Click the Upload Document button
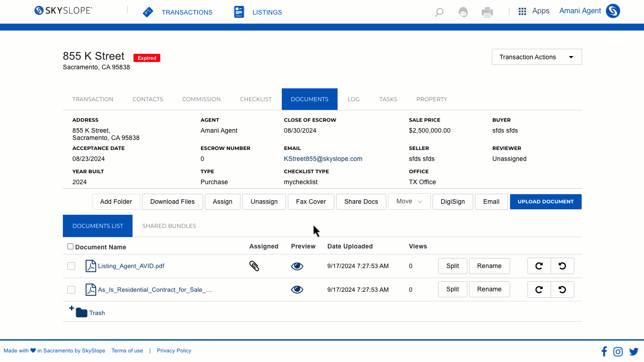 (x=546, y=202)
